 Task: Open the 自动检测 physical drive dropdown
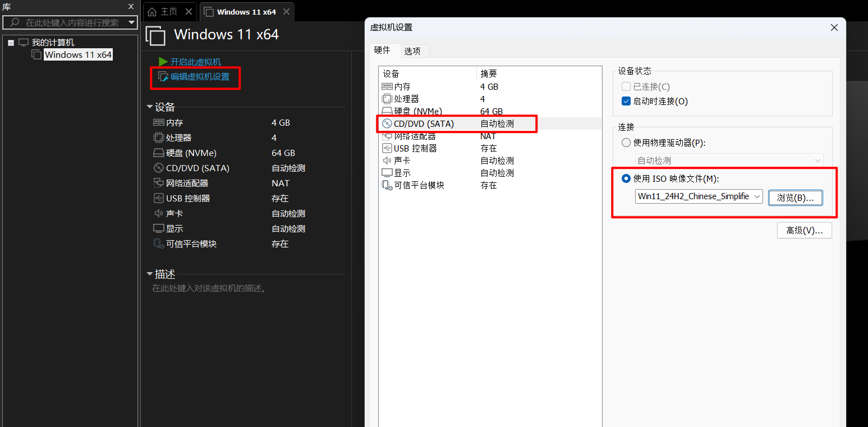pos(818,160)
